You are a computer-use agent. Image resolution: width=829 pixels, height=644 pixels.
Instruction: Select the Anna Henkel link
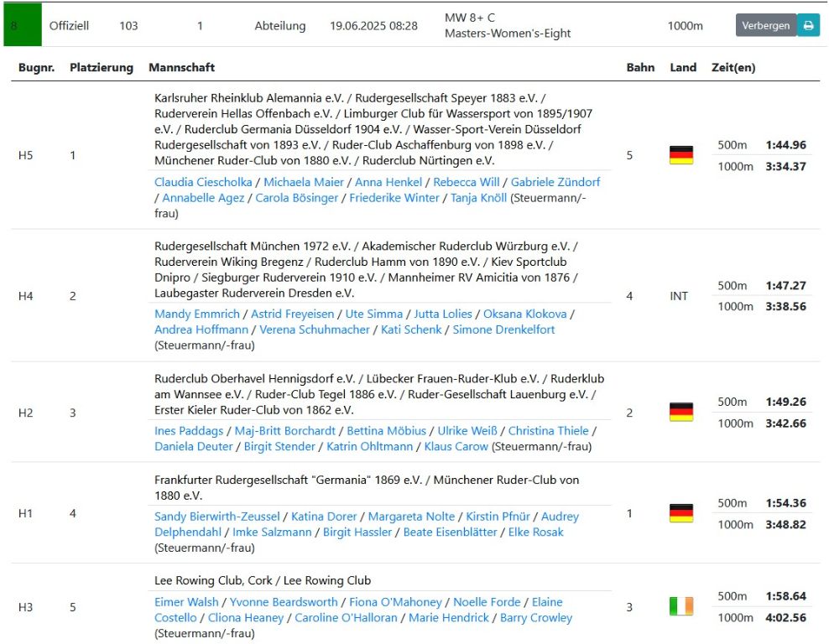[x=388, y=182]
